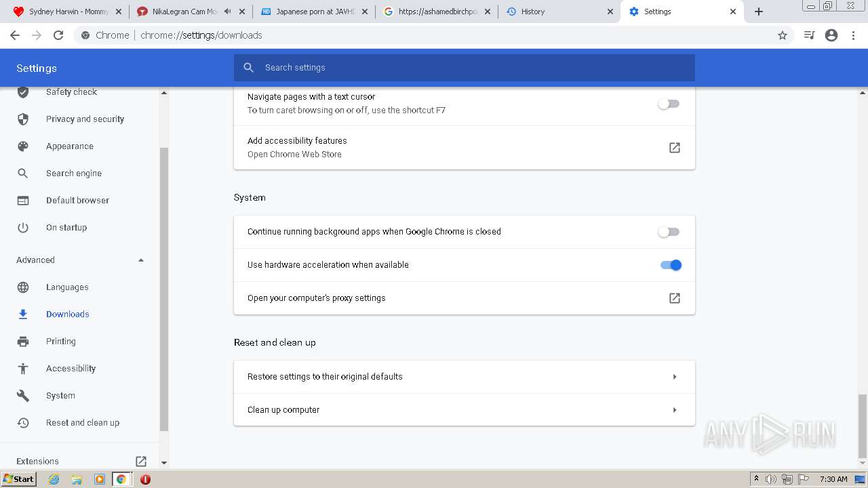Click the main page scrollbar thumb
The image size is (868, 488).
863,426
